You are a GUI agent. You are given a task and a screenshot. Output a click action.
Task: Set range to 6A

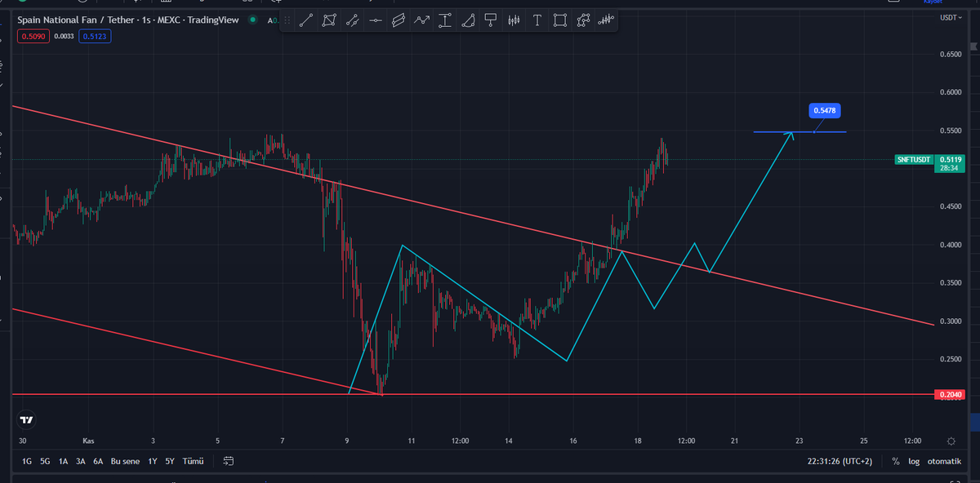click(x=98, y=461)
